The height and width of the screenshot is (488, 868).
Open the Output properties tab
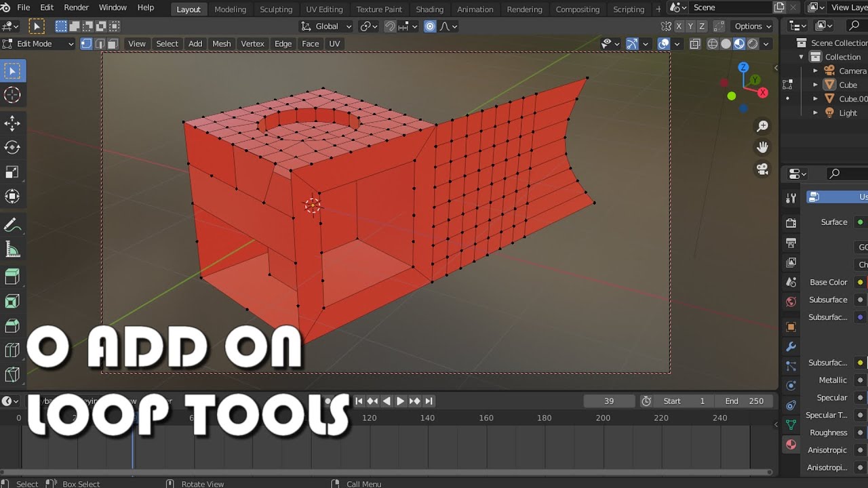(791, 243)
